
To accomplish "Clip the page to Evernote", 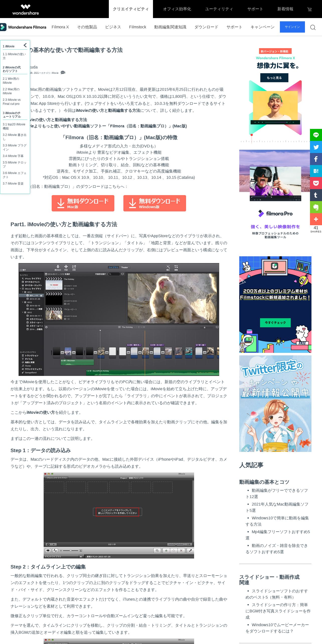I will (x=316, y=207).
